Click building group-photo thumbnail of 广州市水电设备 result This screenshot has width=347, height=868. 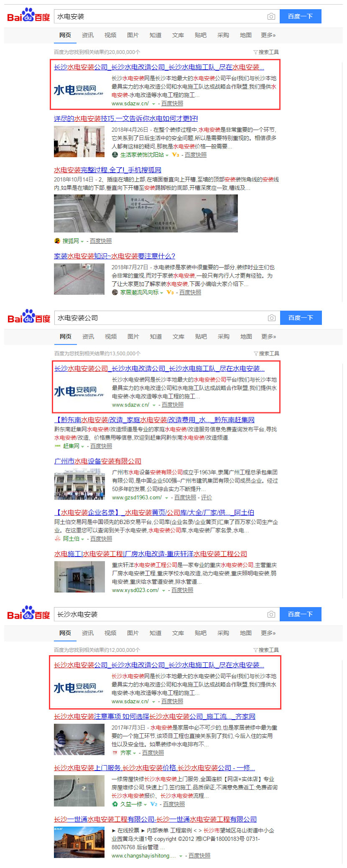(79, 485)
